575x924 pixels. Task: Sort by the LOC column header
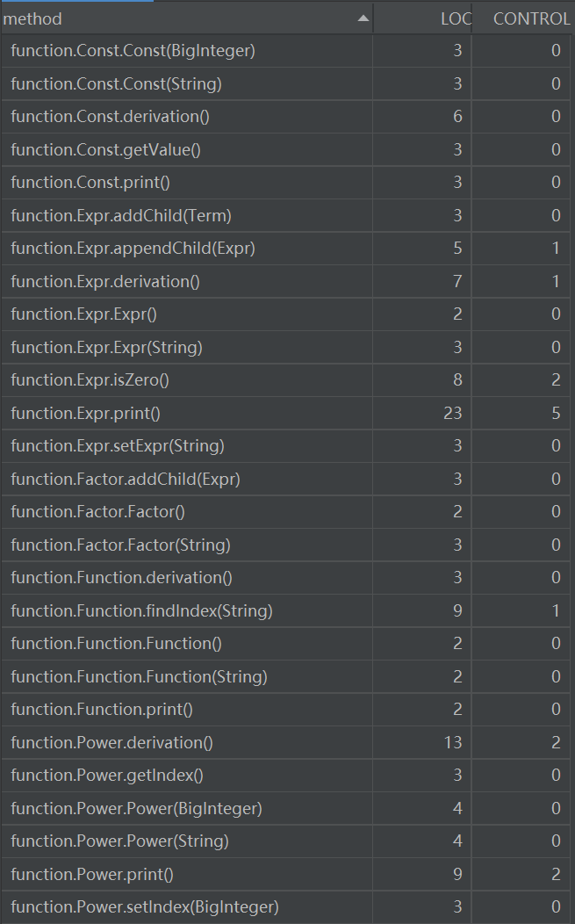click(x=455, y=18)
